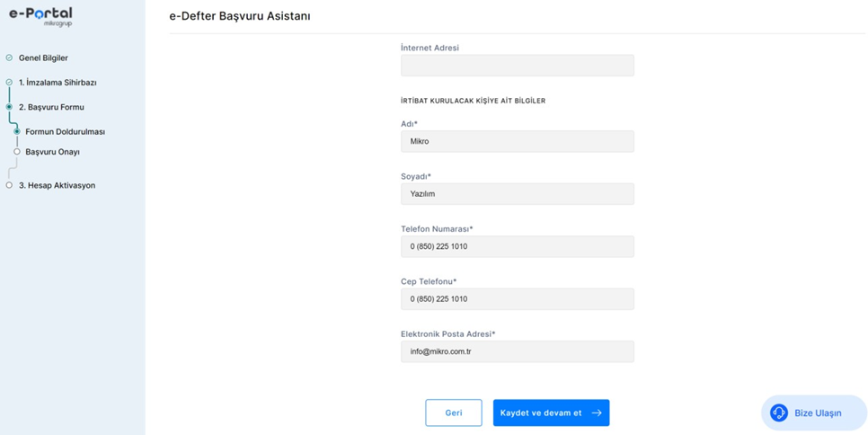Viewport: 868px width, 435px height.
Task: Click the Adı field containing Mikro
Action: tap(517, 141)
